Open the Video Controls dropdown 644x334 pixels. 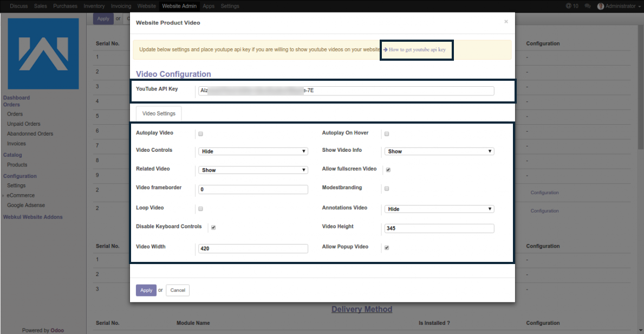[253, 152]
